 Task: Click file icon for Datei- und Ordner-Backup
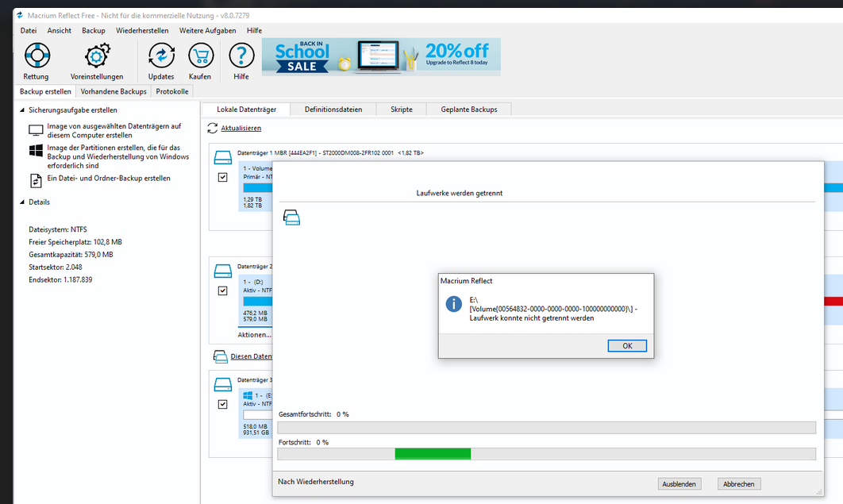point(36,181)
